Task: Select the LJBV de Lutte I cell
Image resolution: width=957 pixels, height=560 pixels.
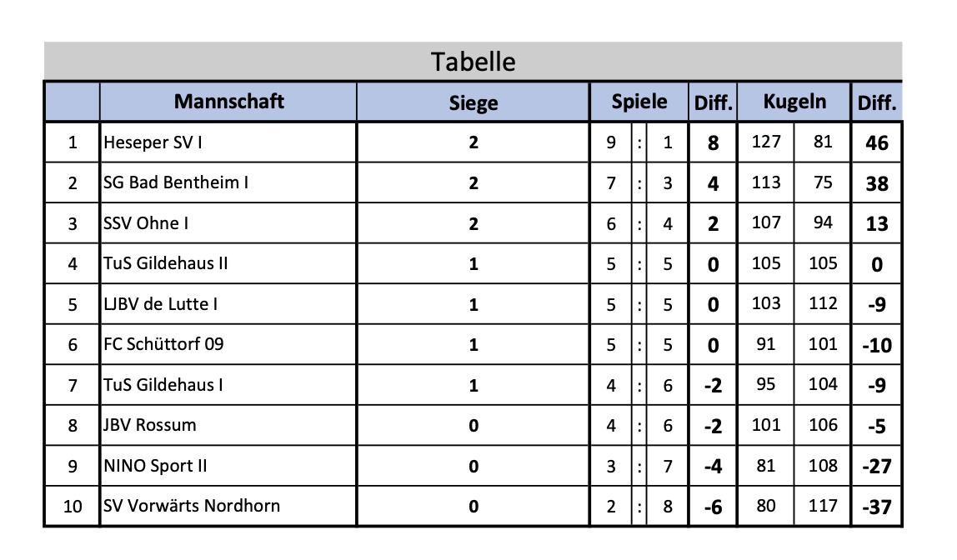Action: point(161,304)
